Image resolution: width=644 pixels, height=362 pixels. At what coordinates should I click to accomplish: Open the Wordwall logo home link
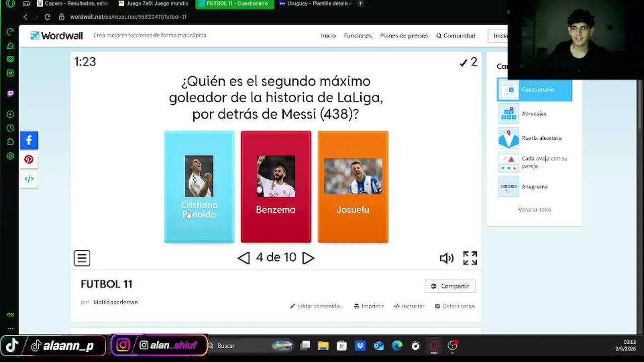click(x=56, y=36)
